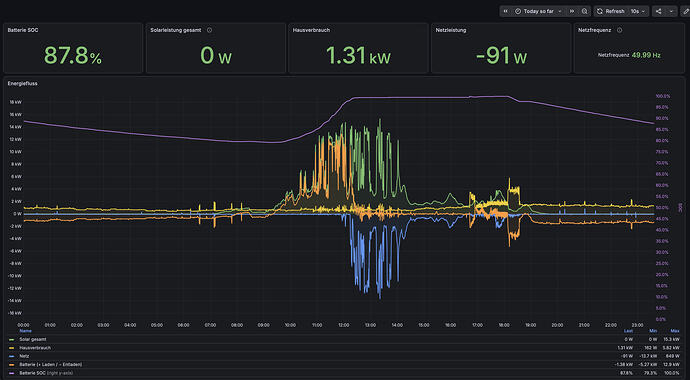Sort legend by the Last column header
This screenshot has height=380, width=690.
point(628,331)
